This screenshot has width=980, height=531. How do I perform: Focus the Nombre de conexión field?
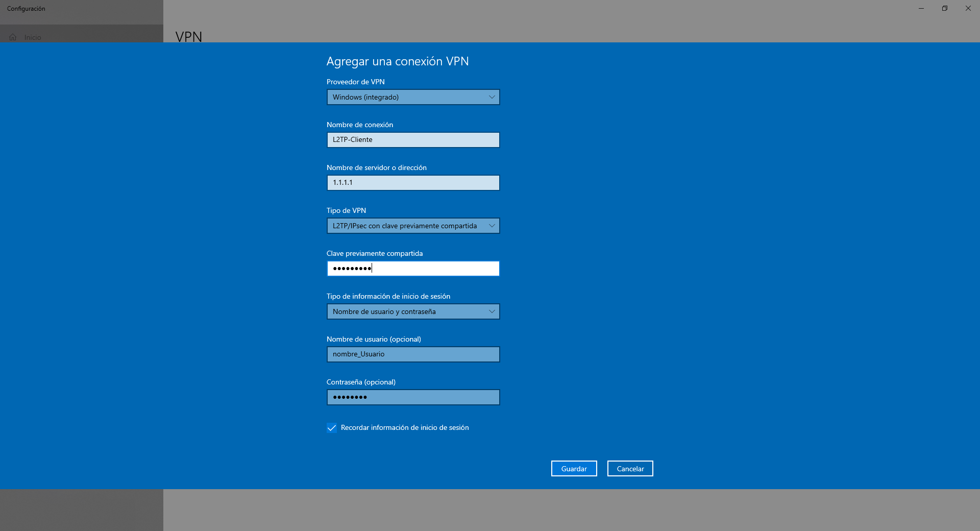[413, 140]
